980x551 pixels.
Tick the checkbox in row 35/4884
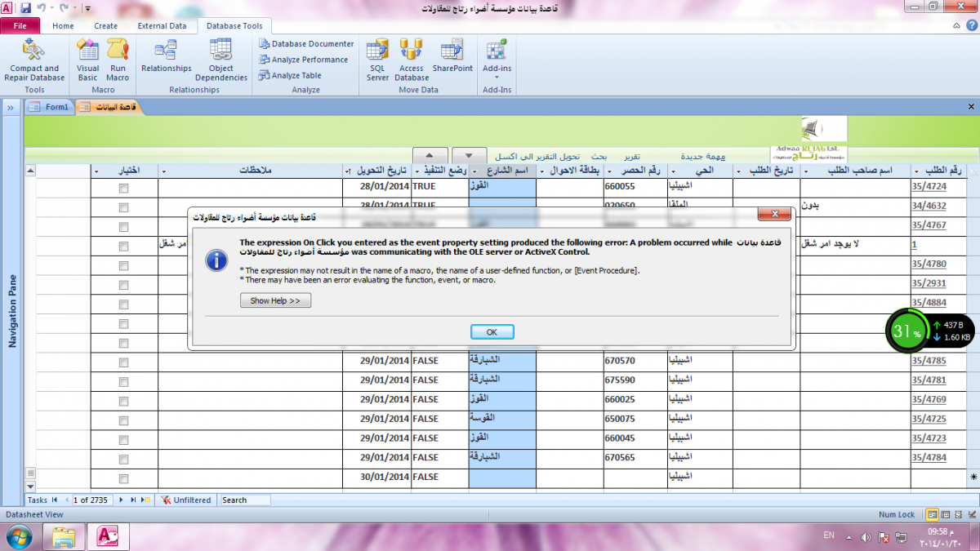(x=124, y=304)
